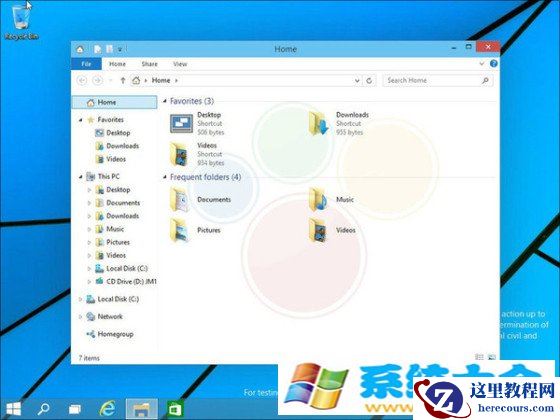Open the Desktop shortcut in Favorites group
This screenshot has height=420, width=560.
(197, 124)
